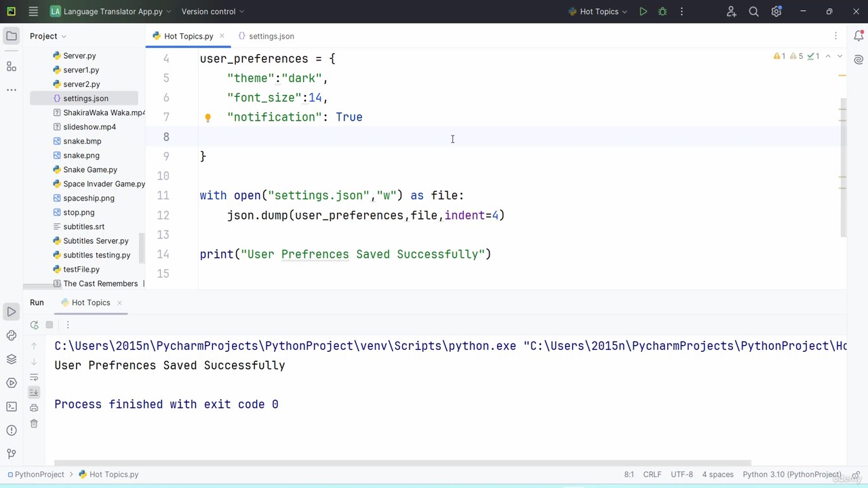Rerun Hot Topics in the Run panel
868x488 pixels.
(x=34, y=325)
